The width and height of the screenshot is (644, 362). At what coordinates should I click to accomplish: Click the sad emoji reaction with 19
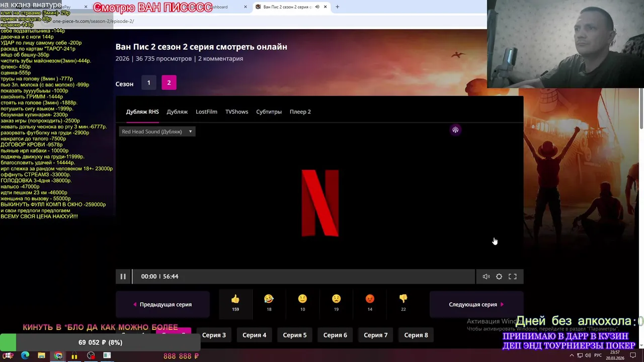(x=336, y=304)
